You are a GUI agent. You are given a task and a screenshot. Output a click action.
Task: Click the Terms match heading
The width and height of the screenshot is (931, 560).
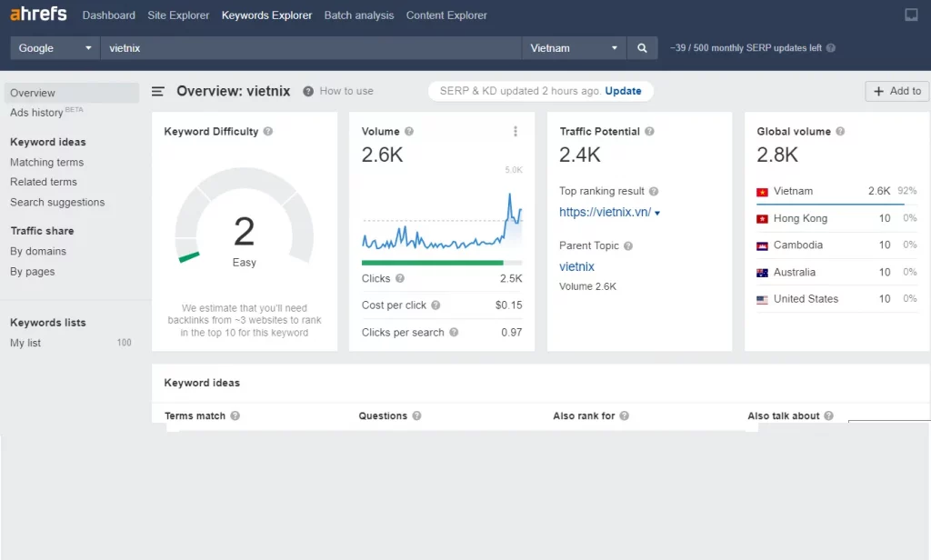[x=195, y=415]
